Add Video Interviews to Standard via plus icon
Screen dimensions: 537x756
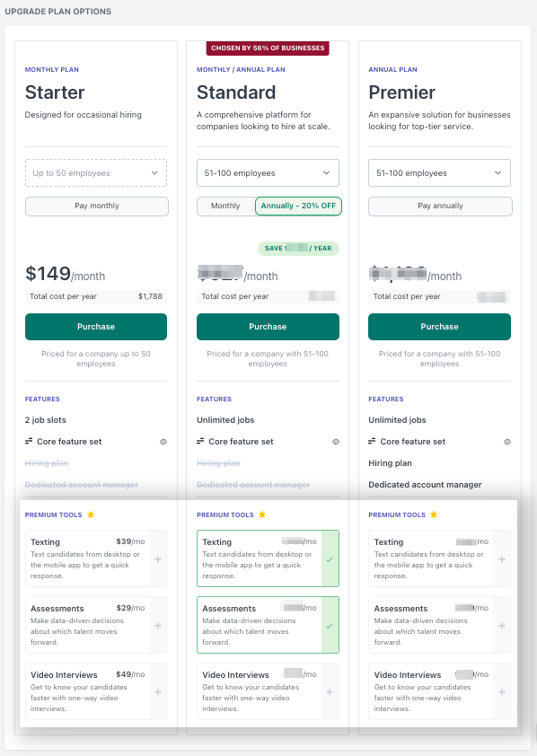[330, 690]
